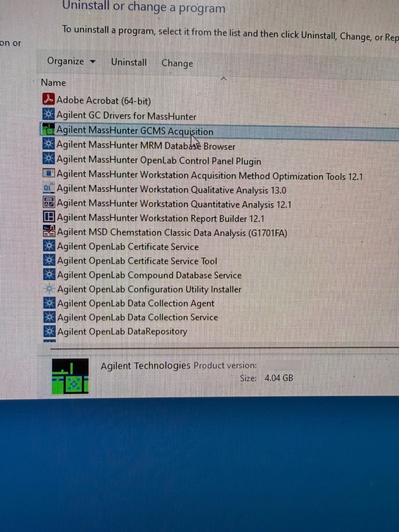
Task: Select Agilent OpenLab Certificate Service Tool
Action: point(137,261)
